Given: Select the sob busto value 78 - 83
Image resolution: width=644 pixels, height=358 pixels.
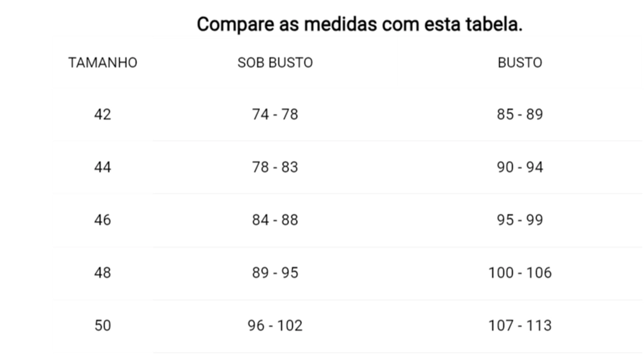Looking at the screenshot, I should tap(275, 167).
